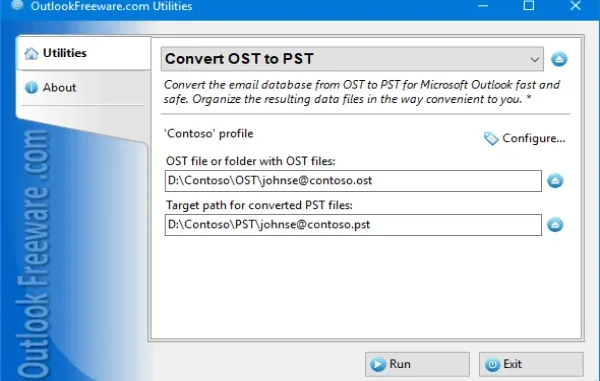Click browse icon next to PST target path
This screenshot has height=381, width=600.
click(555, 225)
